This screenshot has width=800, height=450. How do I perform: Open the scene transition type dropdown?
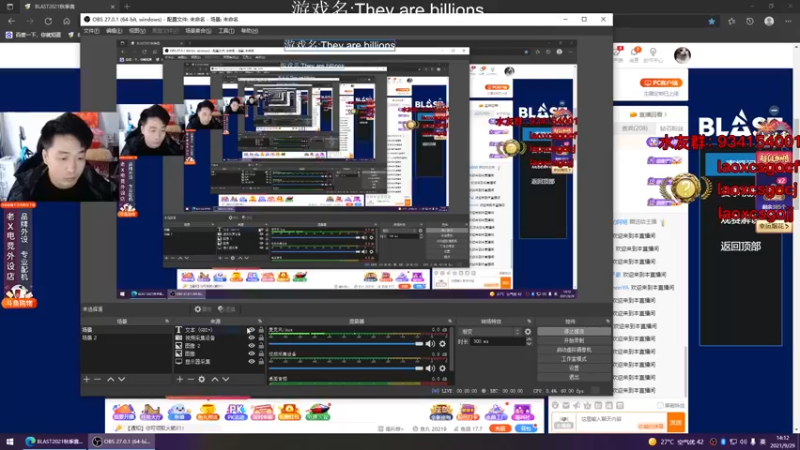[490, 332]
